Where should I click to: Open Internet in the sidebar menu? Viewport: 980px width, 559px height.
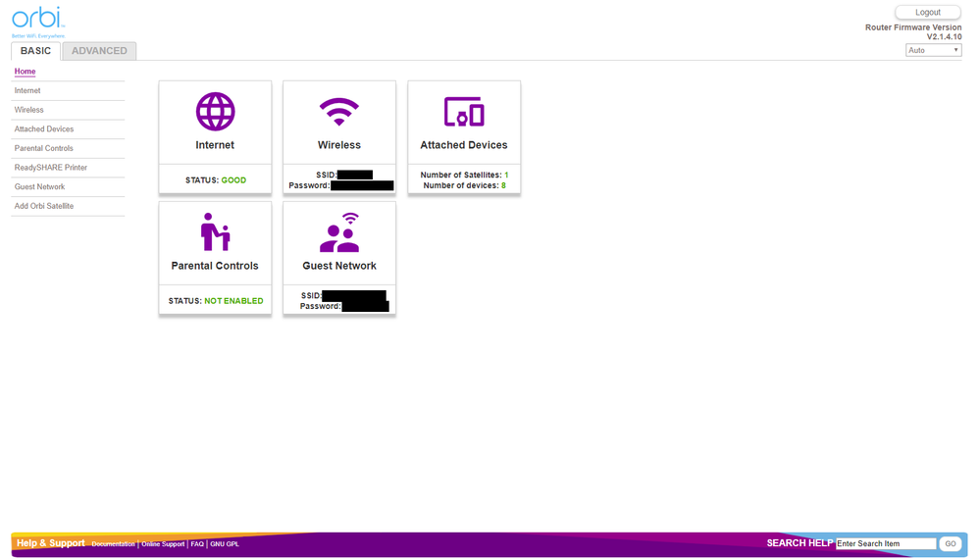(27, 91)
